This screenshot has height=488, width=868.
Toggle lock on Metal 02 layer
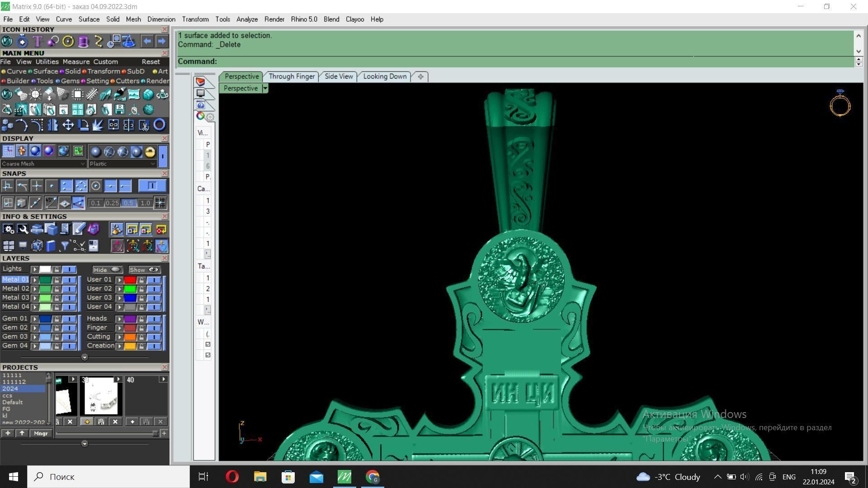(x=57, y=289)
